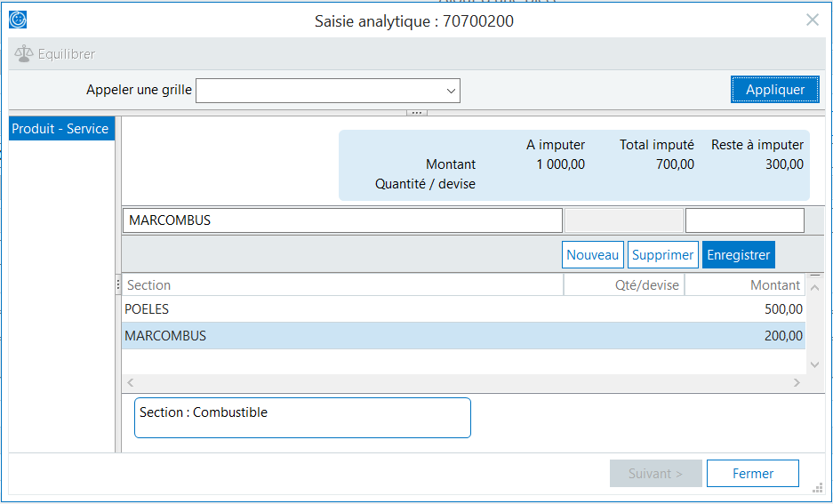
Task: Open the 'Appeler une grille' dropdown
Action: click(x=451, y=91)
